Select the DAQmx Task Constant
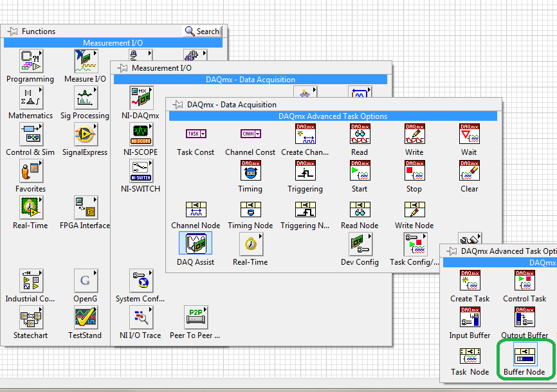The height and width of the screenshot is (392, 557). (x=196, y=134)
